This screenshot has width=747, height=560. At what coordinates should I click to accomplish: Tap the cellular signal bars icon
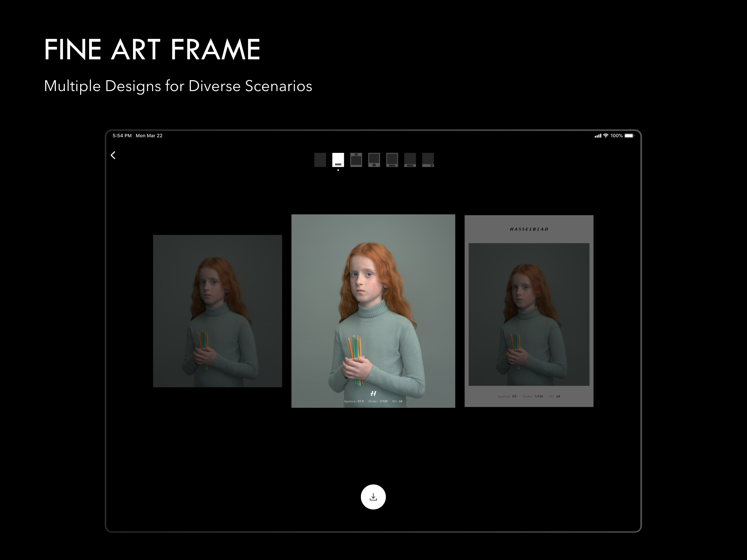[598, 136]
